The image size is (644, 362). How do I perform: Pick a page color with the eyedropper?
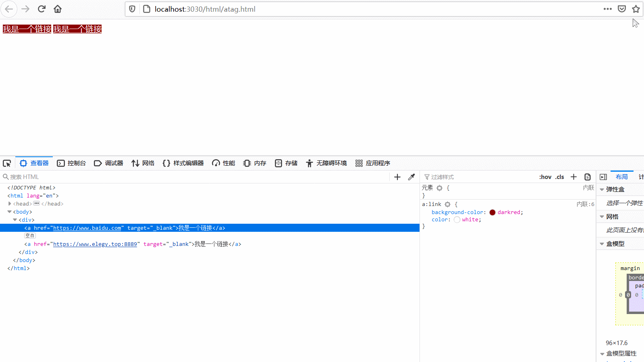(x=411, y=177)
